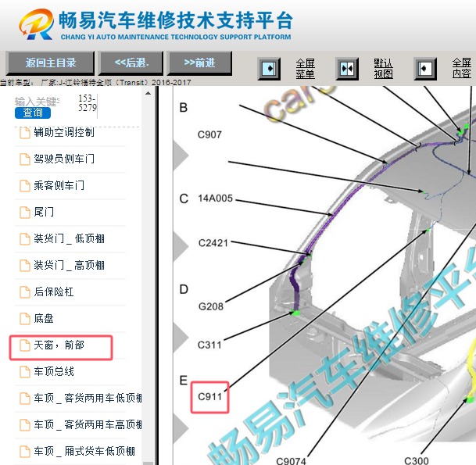Screen dimensions: 476x465
Task: Click the page icon beside 辅助空调控制
Action: pyautogui.click(x=25, y=133)
